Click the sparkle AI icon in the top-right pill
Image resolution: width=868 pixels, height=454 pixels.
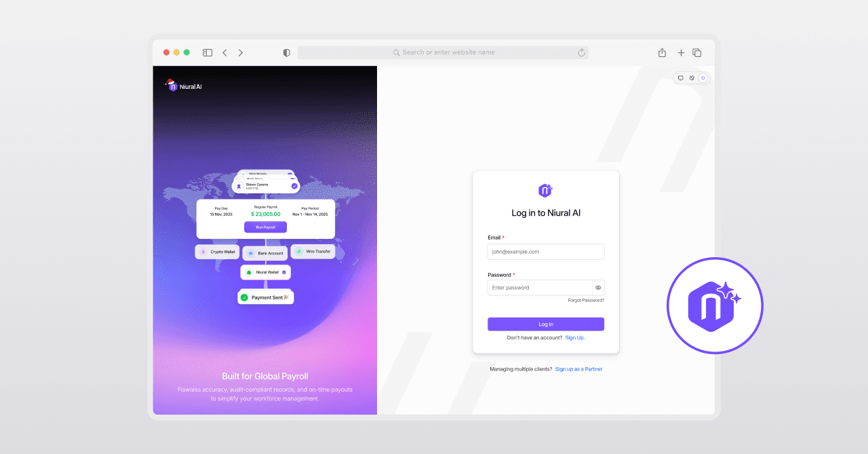(703, 77)
